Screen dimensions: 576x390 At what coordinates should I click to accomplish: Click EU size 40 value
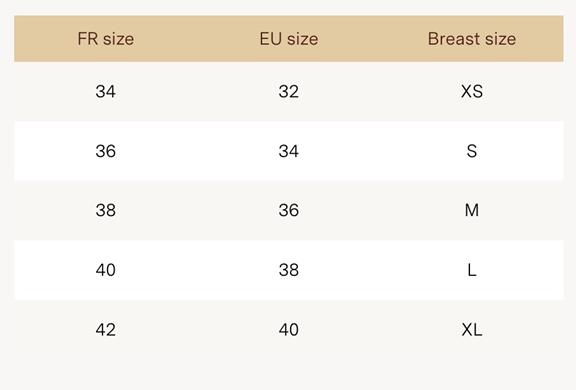coord(289,329)
